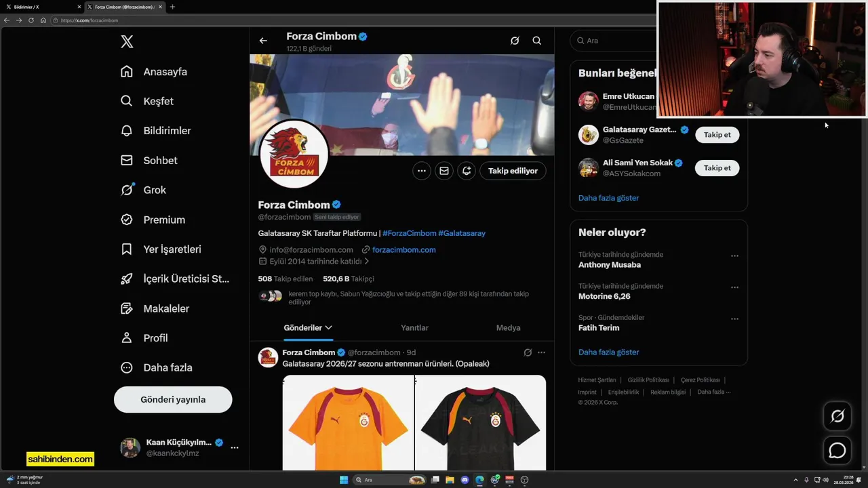Open Grok from the sidebar
The width and height of the screenshot is (868, 488).
click(143, 190)
